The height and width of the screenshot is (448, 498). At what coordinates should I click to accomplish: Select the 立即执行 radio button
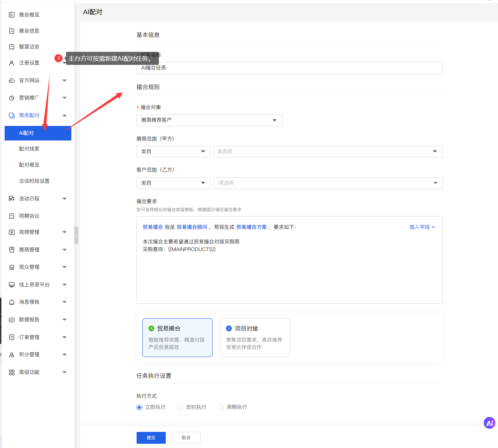tap(140, 407)
